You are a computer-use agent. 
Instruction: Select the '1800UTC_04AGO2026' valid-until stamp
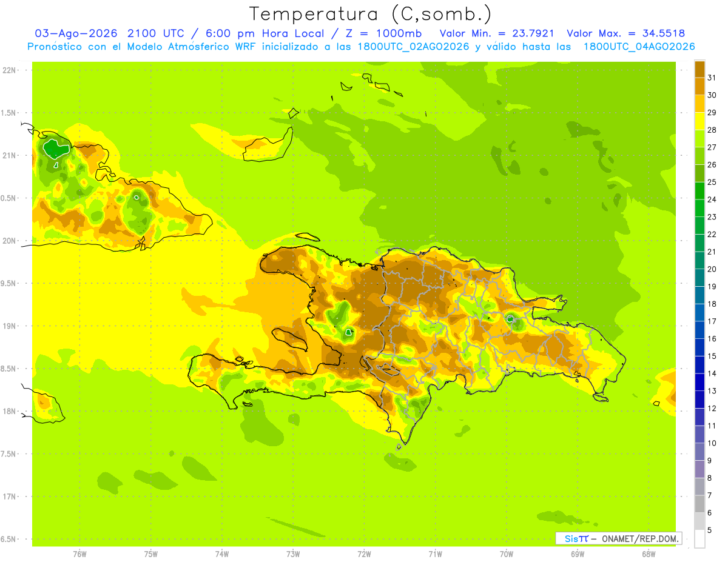(639, 47)
